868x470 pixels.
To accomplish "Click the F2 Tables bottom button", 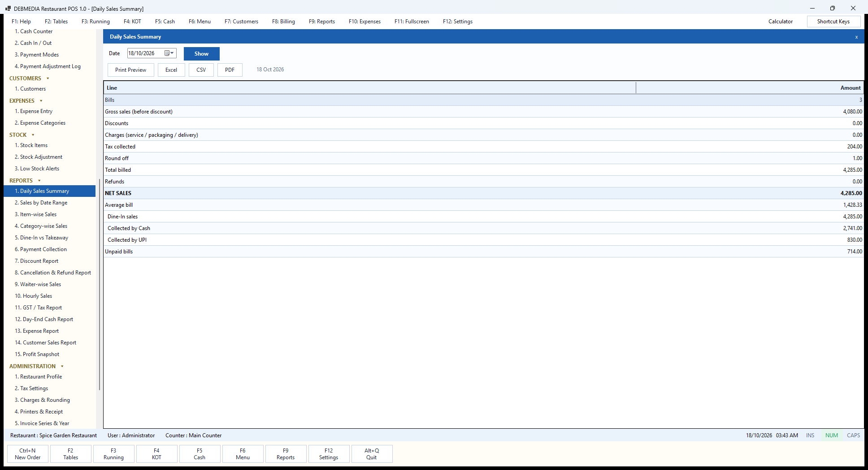I will coord(70,454).
